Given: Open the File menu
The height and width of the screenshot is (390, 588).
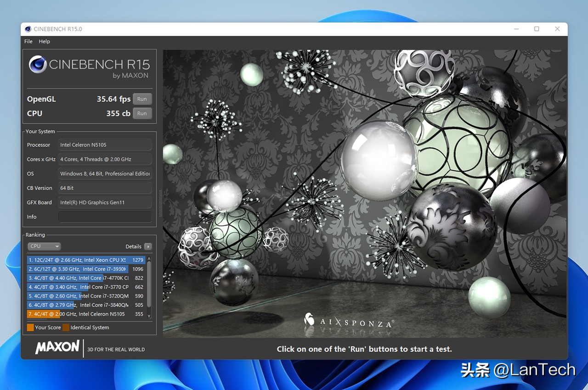Looking at the screenshot, I should pyautogui.click(x=28, y=41).
